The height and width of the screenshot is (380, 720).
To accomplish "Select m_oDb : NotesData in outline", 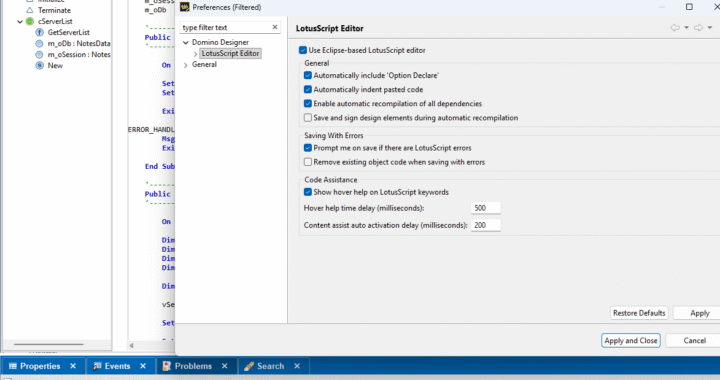I will click(79, 43).
